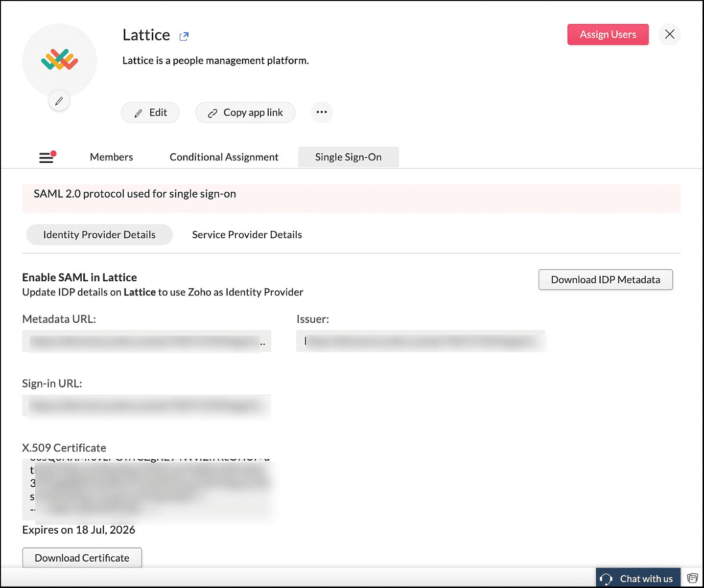Switch to Service Provider Details sub-tab
The width and height of the screenshot is (704, 588).
(x=247, y=235)
